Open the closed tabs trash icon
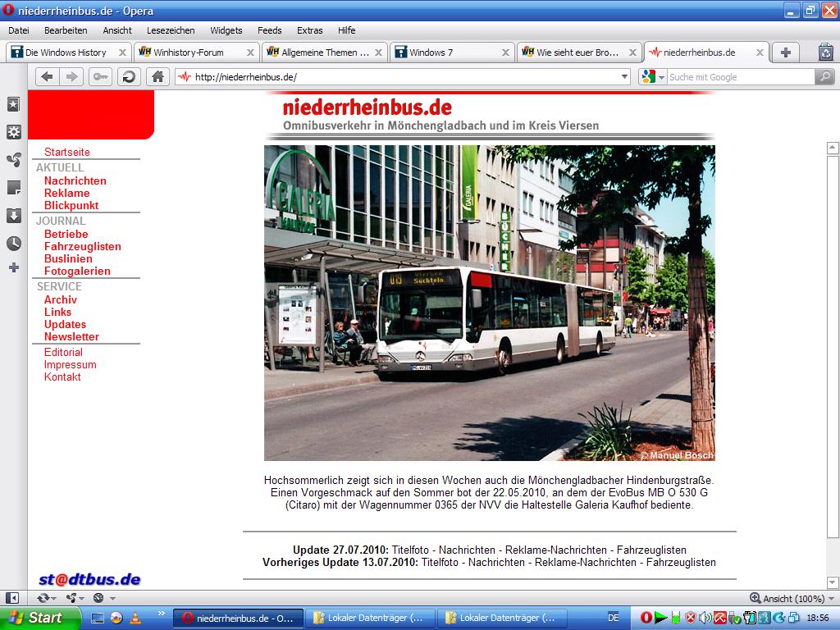 point(825,52)
